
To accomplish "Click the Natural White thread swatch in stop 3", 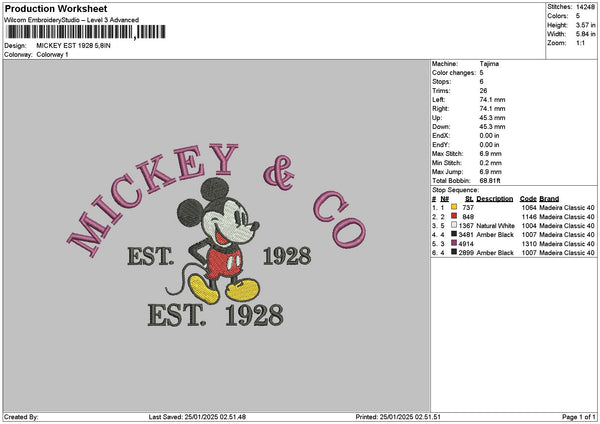I will tap(454, 225).
